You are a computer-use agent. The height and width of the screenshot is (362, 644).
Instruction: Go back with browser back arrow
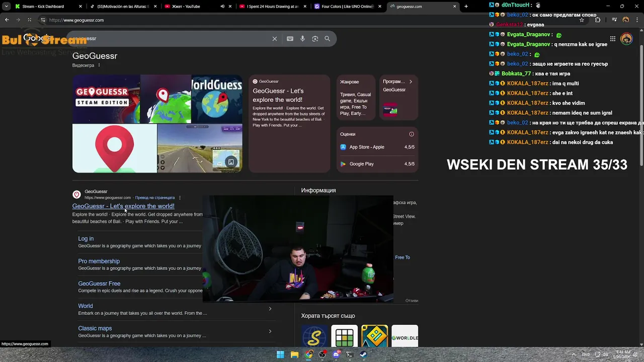click(x=7, y=20)
